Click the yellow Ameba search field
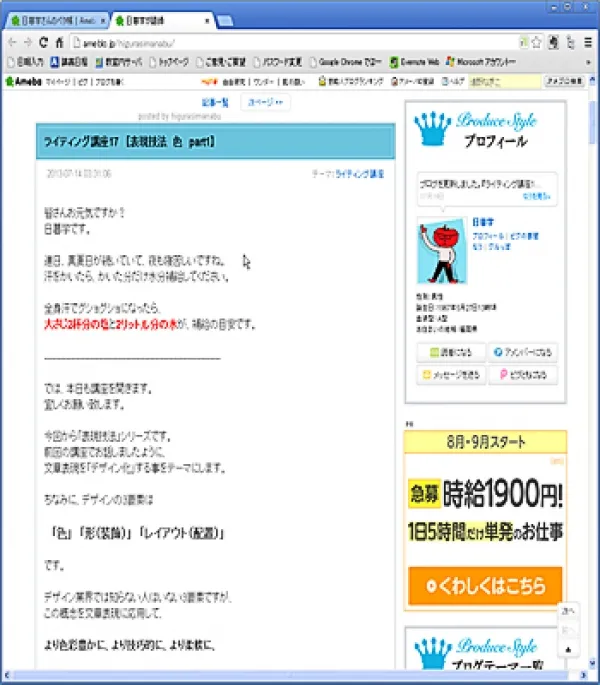Viewport: 600px width, 685px height. tap(505, 81)
